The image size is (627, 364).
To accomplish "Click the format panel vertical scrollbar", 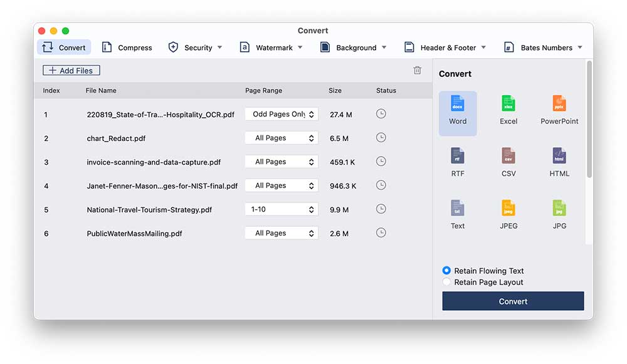I will tap(589, 119).
